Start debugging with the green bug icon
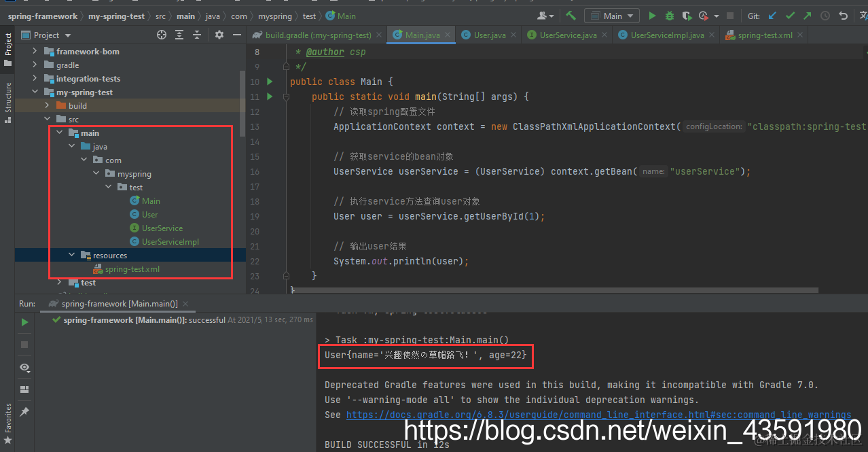 [670, 16]
